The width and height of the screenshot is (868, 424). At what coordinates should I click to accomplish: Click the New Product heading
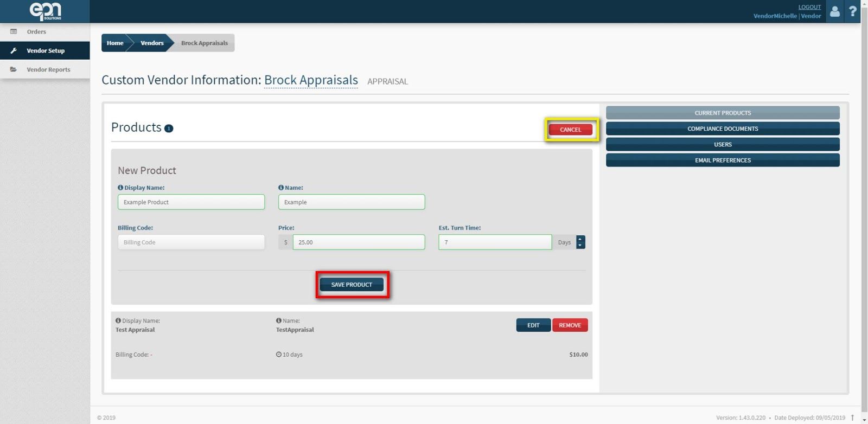[x=147, y=170]
